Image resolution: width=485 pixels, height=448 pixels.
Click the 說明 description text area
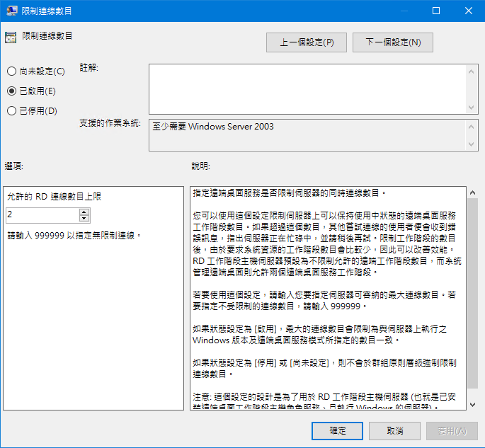tap(323, 297)
